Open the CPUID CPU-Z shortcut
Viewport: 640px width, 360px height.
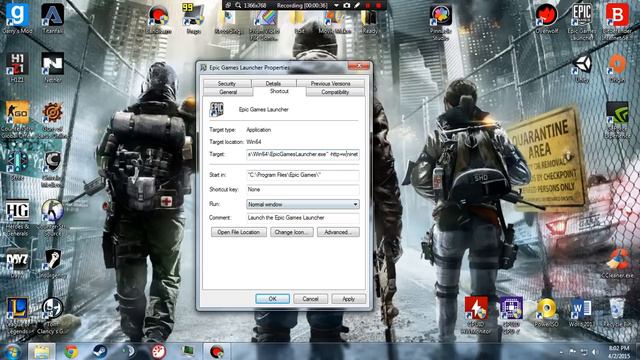point(511,315)
